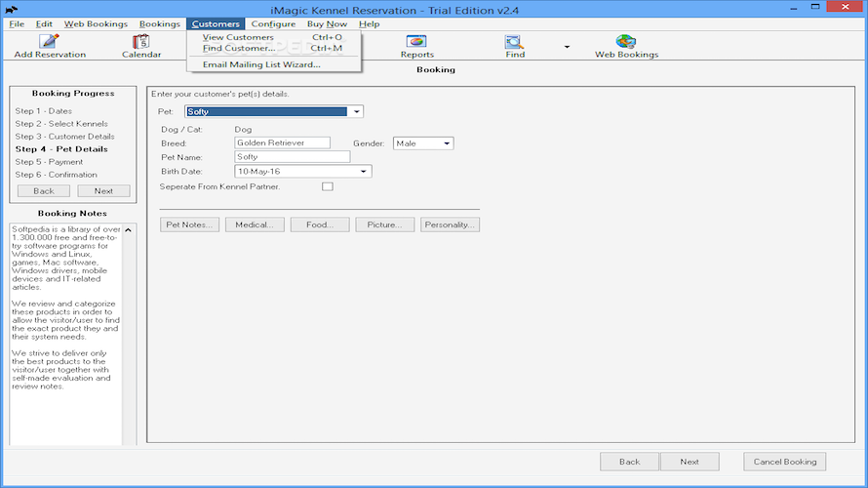Screen dimensions: 868x488
Task: Launch Email Mailing List Wizard
Action: 274,64
